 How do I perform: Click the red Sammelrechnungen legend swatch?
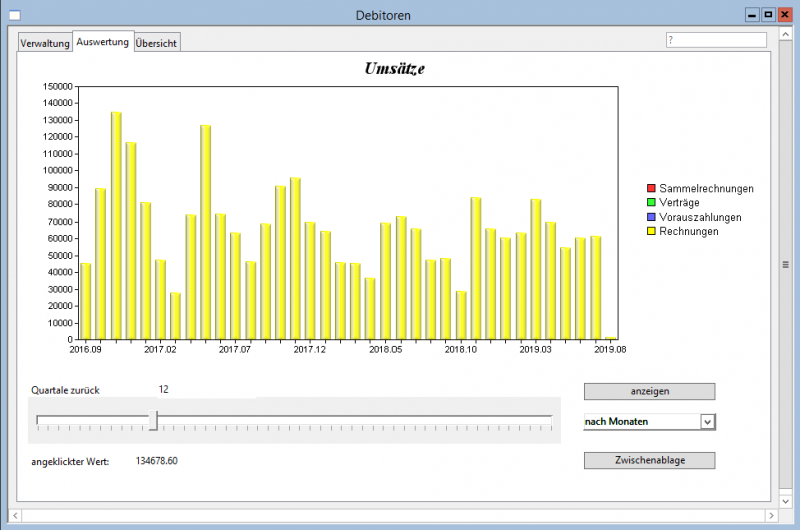tap(651, 189)
